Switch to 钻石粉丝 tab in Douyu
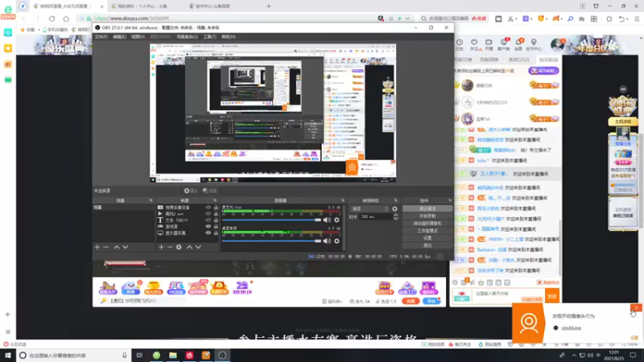The width and height of the screenshot is (644, 362). 548,60
